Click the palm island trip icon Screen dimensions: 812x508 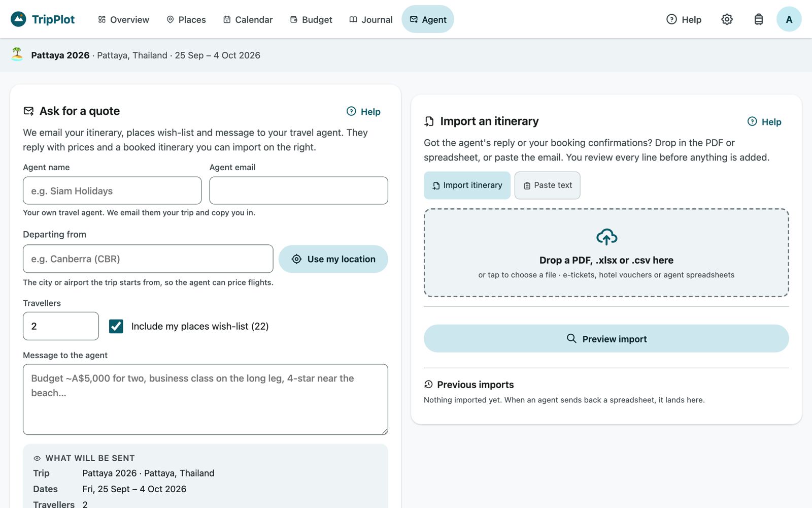[17, 54]
